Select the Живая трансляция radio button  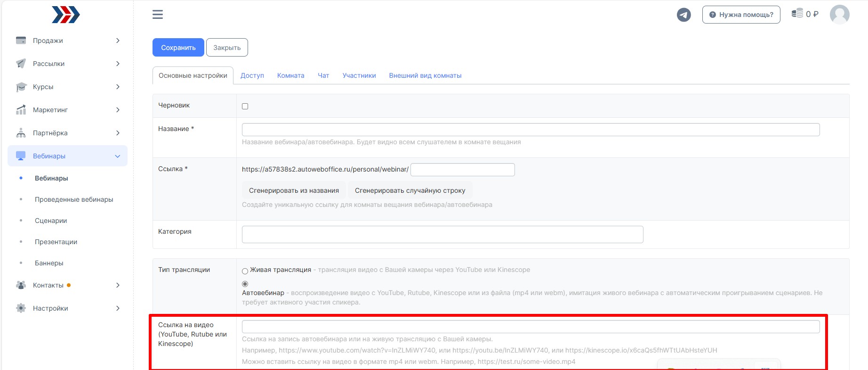tap(245, 271)
